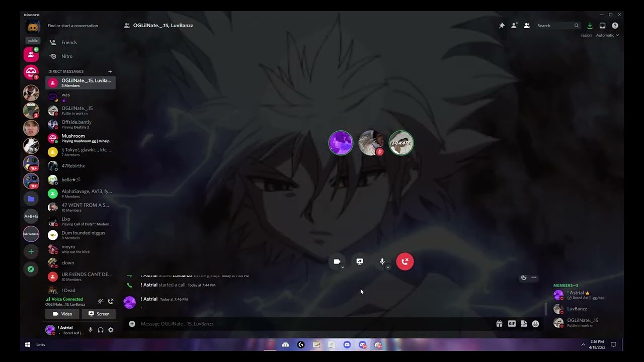This screenshot has height=362, width=644.
Task: Open the blue server folder
Action: point(31,199)
